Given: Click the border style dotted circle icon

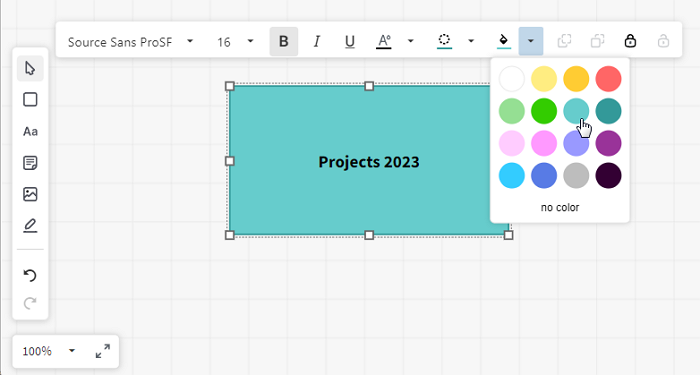Looking at the screenshot, I should (x=444, y=41).
